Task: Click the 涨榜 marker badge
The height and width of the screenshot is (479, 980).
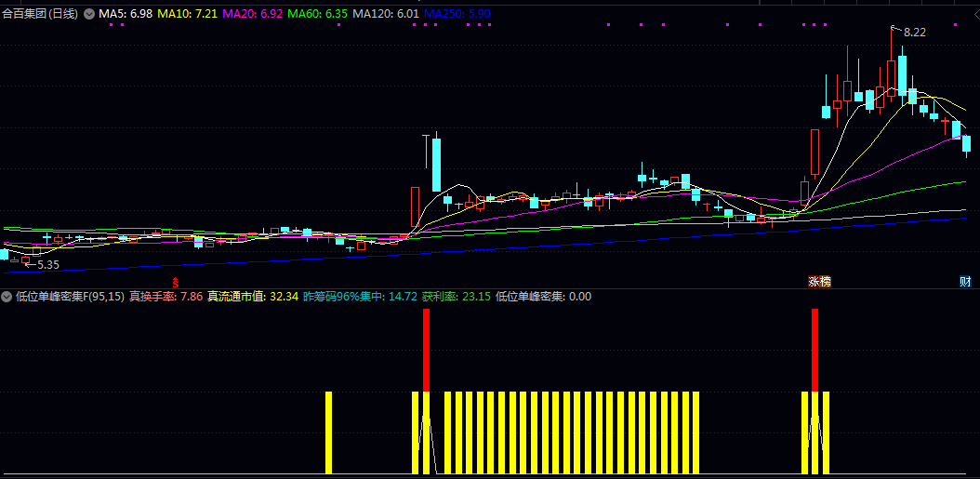Action: point(820,282)
